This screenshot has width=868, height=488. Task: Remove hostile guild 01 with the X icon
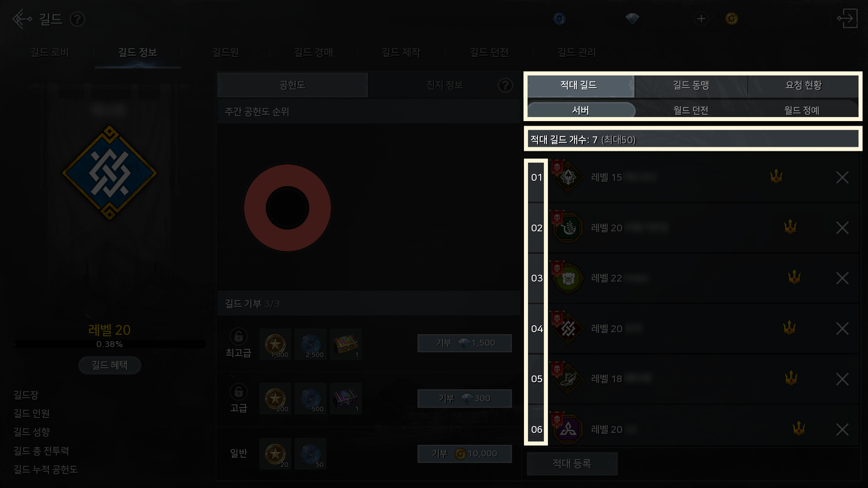842,178
